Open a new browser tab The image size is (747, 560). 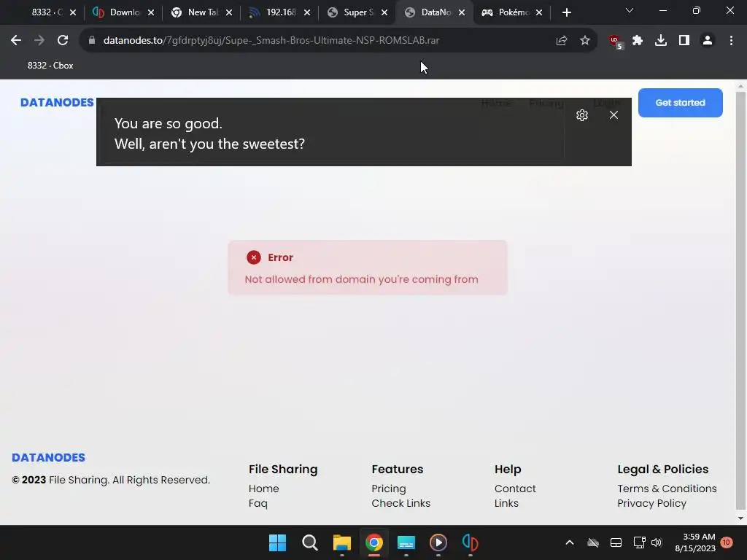566,12
